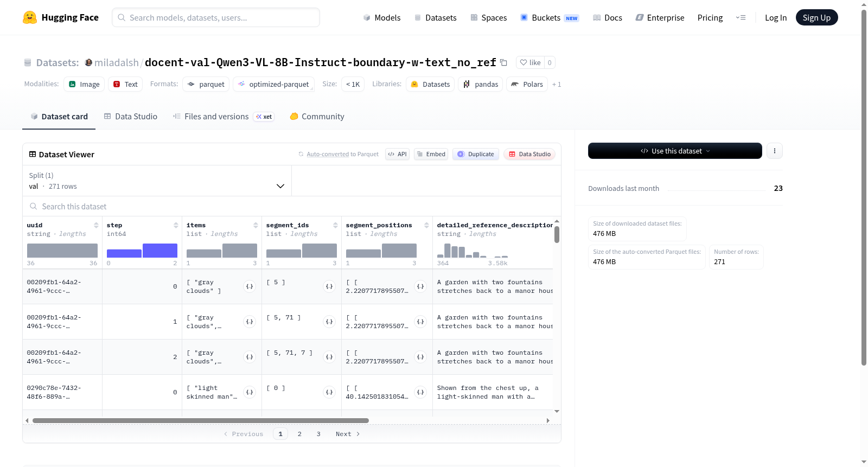Filter by the Image modality tag
This screenshot has height=467, width=868.
[84, 84]
